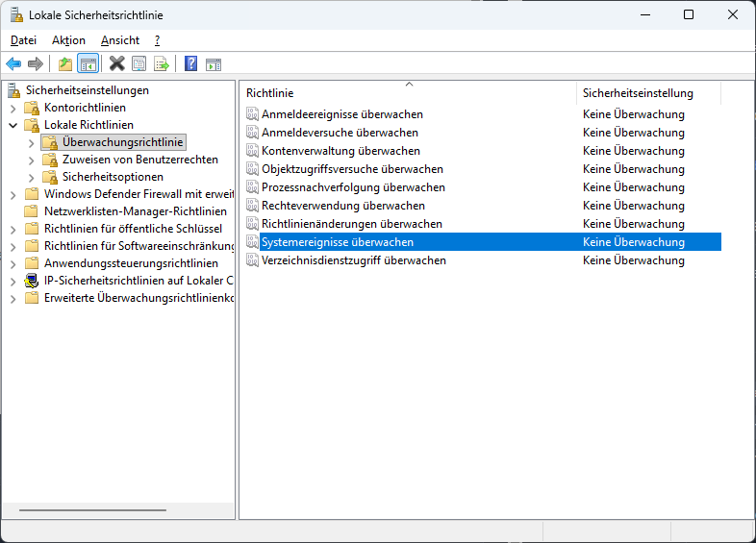Open the Ansicht menu

click(120, 40)
